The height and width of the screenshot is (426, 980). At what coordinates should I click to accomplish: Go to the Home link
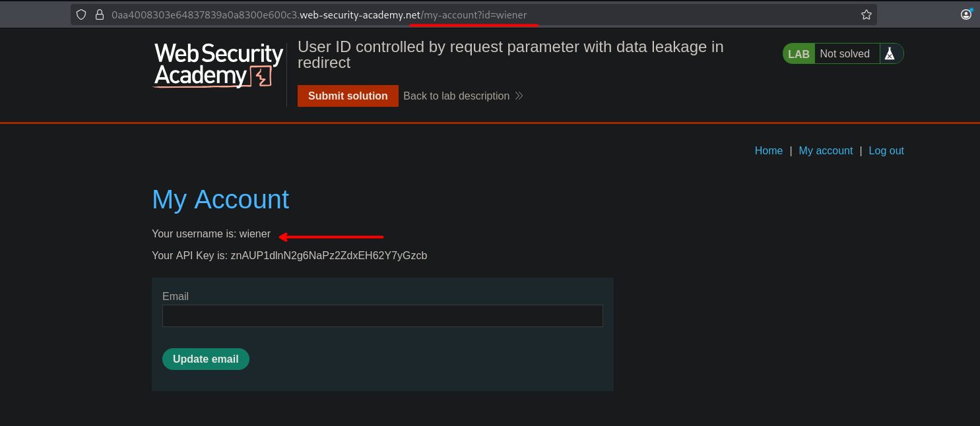(x=768, y=151)
